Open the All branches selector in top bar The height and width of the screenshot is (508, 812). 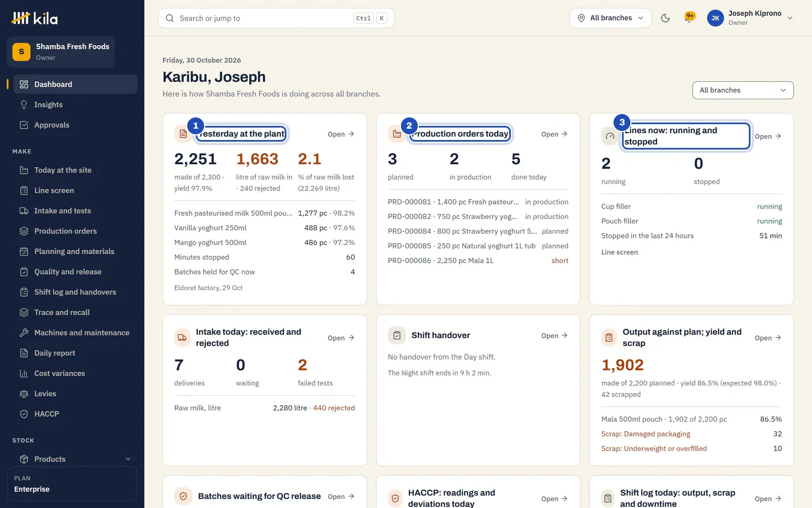pyautogui.click(x=610, y=18)
